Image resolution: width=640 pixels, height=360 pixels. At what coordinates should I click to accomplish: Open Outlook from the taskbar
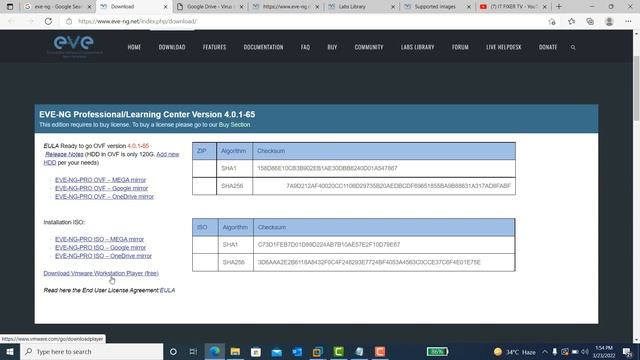click(x=297, y=351)
